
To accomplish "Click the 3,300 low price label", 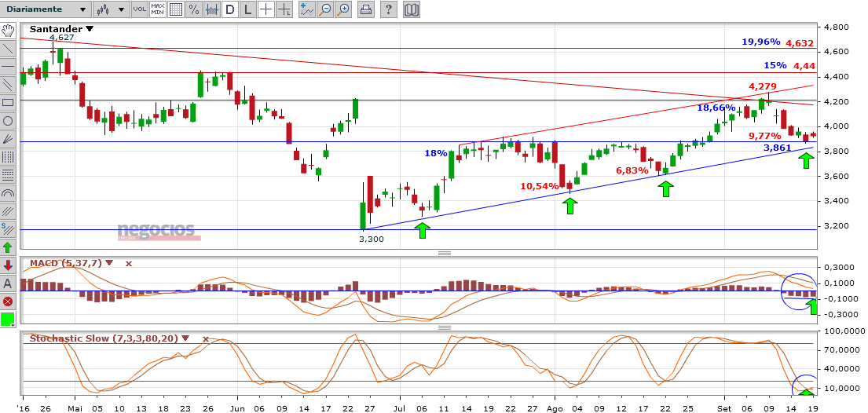I will (x=371, y=239).
